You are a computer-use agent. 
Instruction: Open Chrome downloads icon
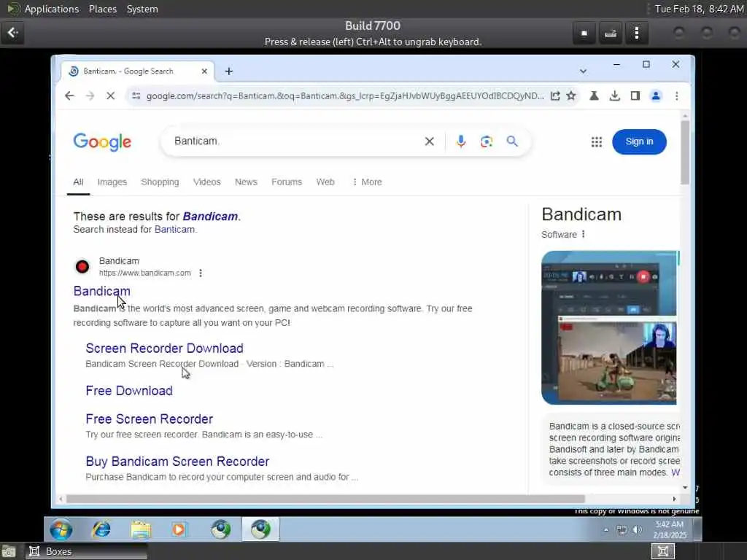pos(614,96)
